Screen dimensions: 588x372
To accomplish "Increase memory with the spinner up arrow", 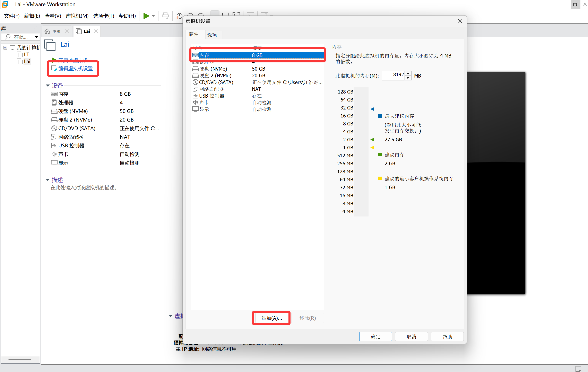I will [408, 73].
